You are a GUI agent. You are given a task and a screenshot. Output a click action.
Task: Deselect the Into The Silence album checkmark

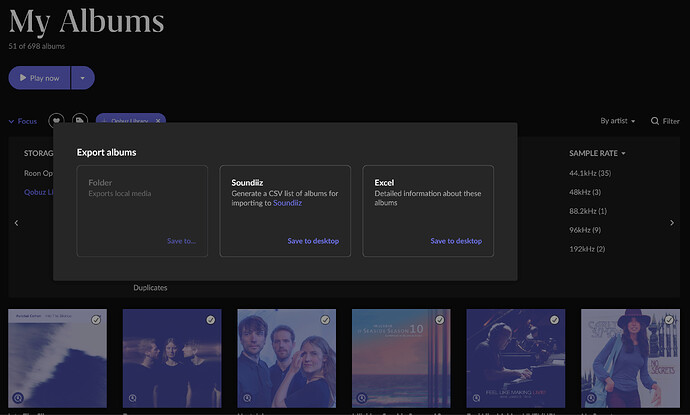pos(96,320)
